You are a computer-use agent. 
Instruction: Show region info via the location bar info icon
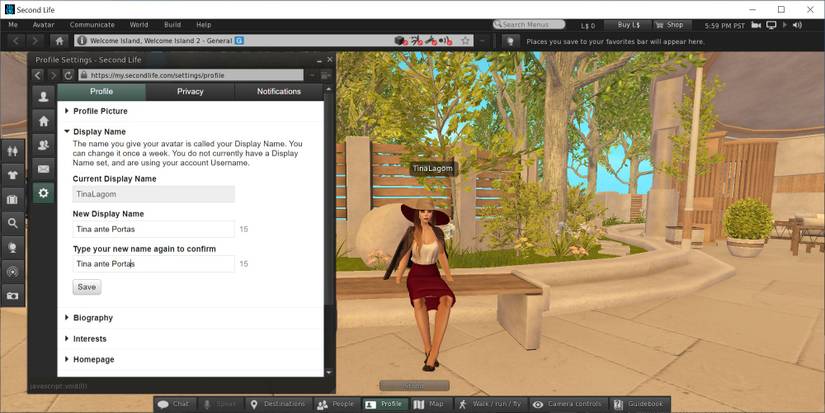click(83, 41)
